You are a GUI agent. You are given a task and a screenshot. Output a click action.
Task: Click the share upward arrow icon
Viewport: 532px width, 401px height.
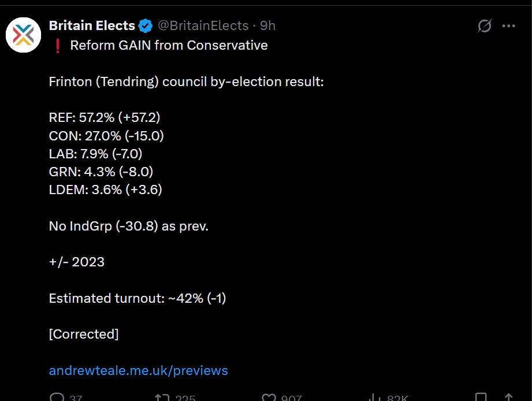[508, 398]
